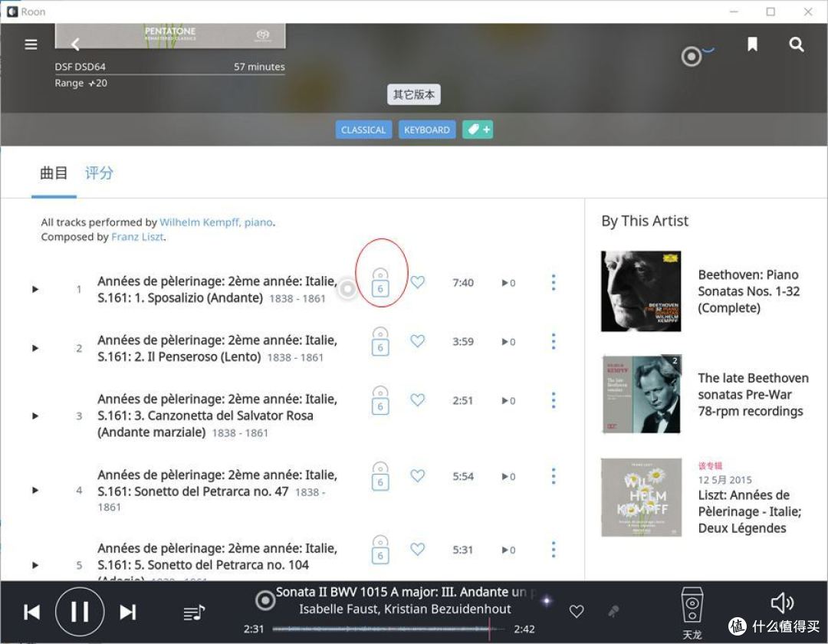This screenshot has width=828, height=644.
Task: Skip to the next track
Action: tap(128, 613)
